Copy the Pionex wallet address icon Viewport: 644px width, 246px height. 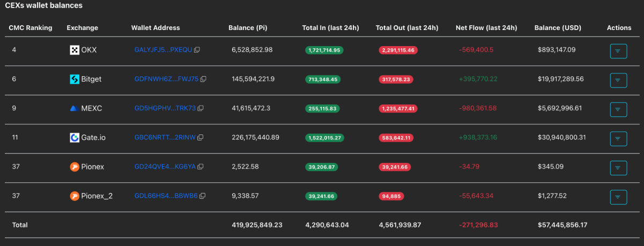click(x=201, y=167)
